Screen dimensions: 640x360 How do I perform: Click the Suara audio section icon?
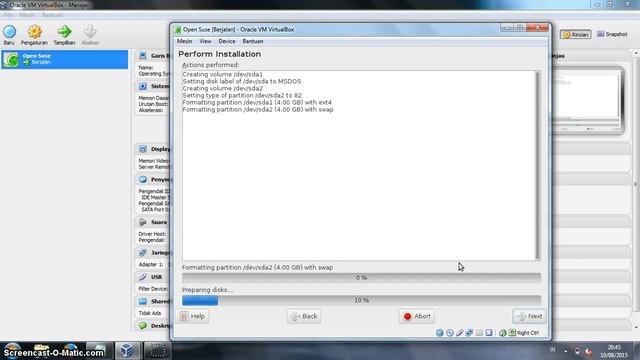pos(142,222)
